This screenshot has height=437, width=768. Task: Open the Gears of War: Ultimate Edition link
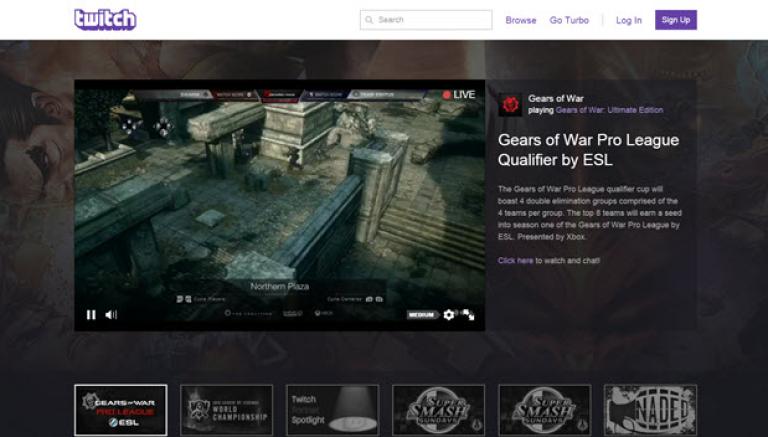click(609, 110)
